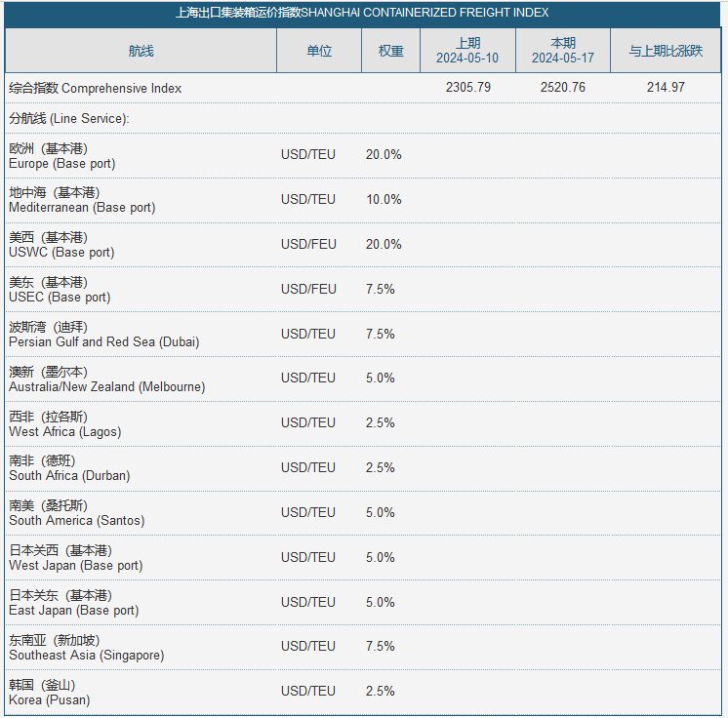Click the Comprehensive Index row label
Image resolution: width=728 pixels, height=718 pixels.
[96, 88]
